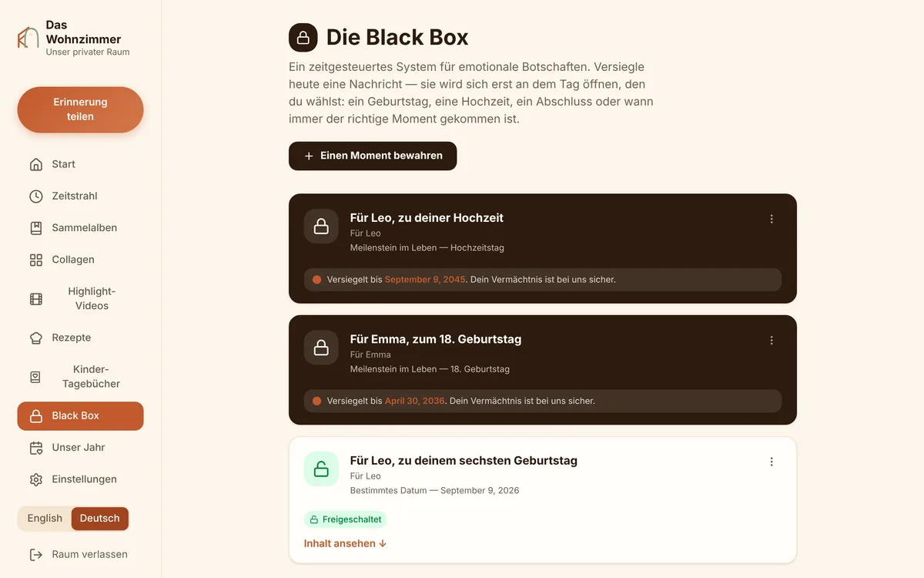Click the small lock icon in Freigeschaltet badge
The image size is (924, 578).
(x=314, y=519)
